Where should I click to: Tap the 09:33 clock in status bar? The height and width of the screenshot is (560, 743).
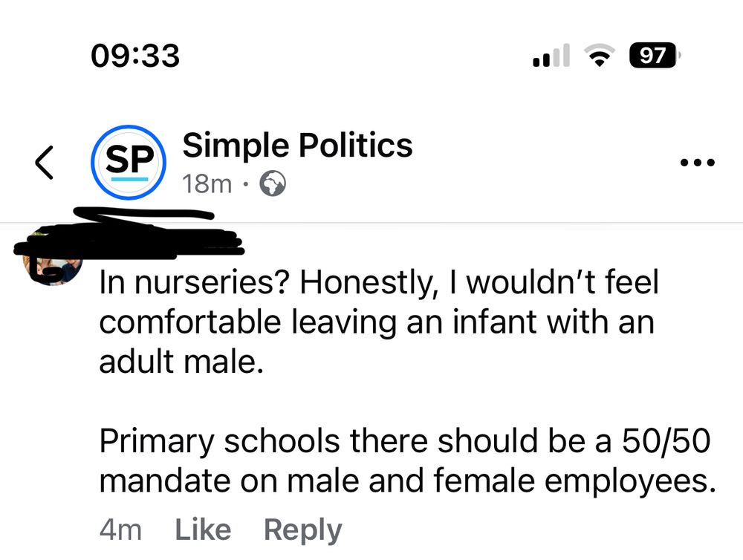(135, 55)
